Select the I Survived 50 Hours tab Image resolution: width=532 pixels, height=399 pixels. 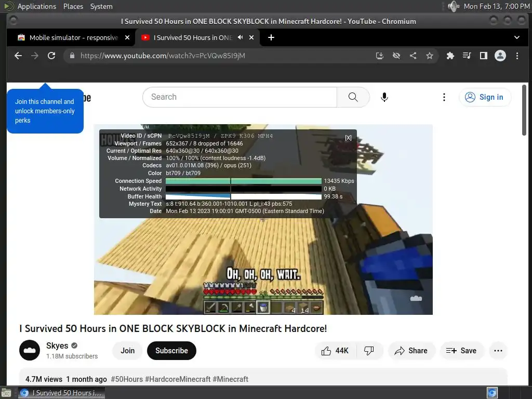click(x=193, y=37)
